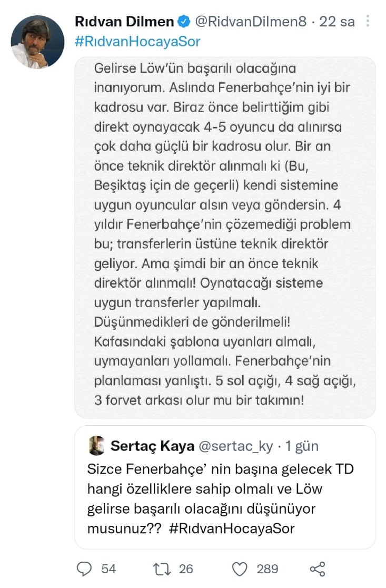The width and height of the screenshot is (386, 588).
Task: Click the 54 replies count
Action: [108, 569]
